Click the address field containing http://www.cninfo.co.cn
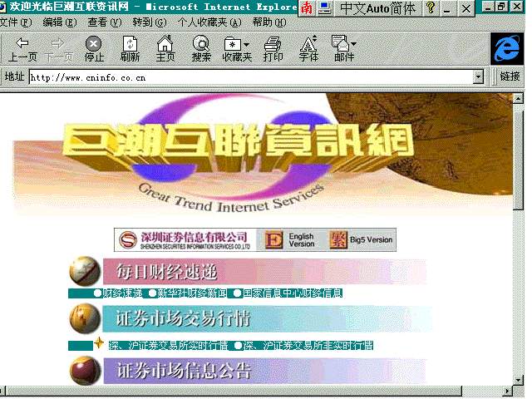Viewport: 532px width, 399px height. 249,76
